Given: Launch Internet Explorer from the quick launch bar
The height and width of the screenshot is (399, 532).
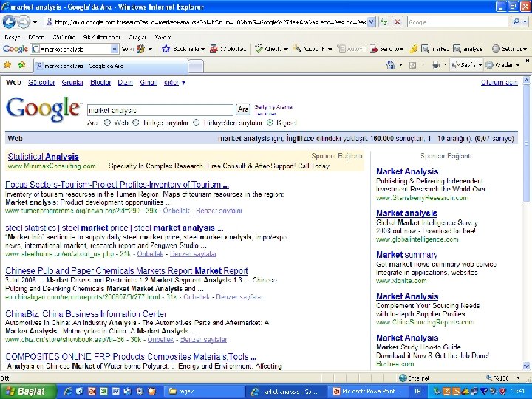Looking at the screenshot, I should click(67, 391).
